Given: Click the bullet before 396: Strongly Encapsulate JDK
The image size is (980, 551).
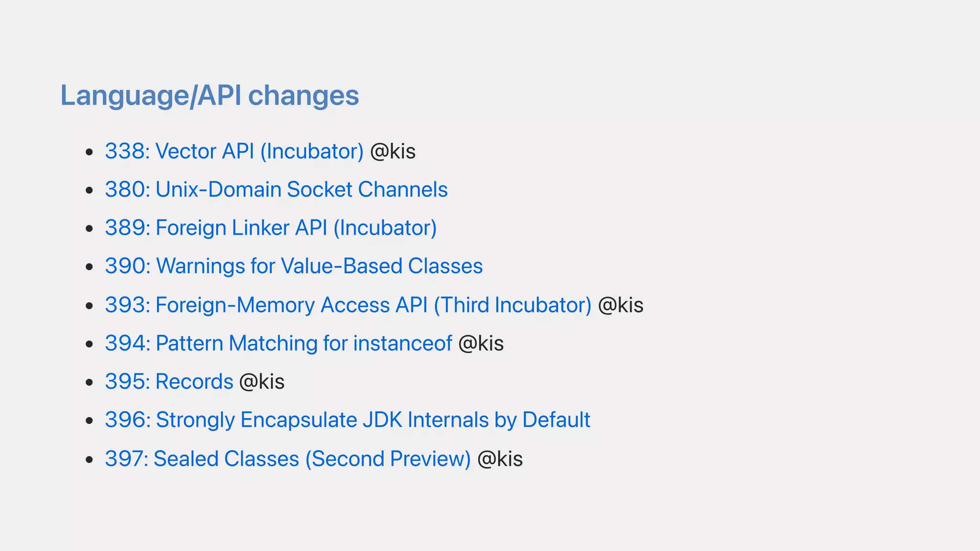Looking at the screenshot, I should 89,421.
